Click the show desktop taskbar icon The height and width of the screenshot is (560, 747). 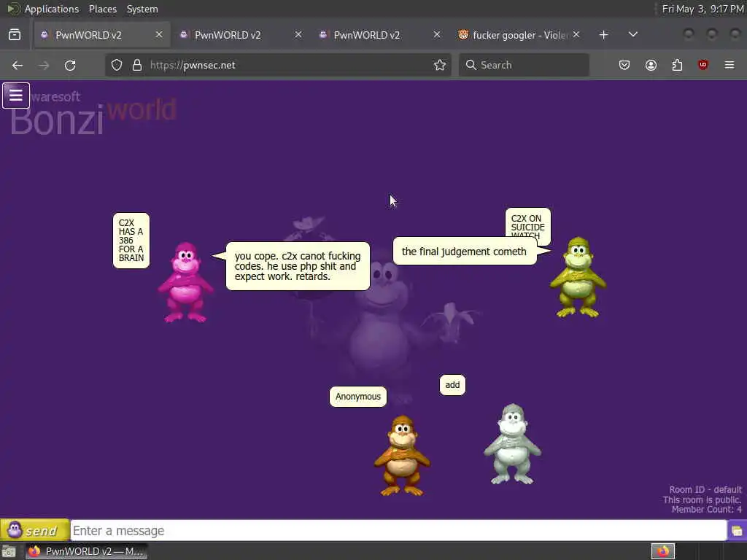coord(9,551)
